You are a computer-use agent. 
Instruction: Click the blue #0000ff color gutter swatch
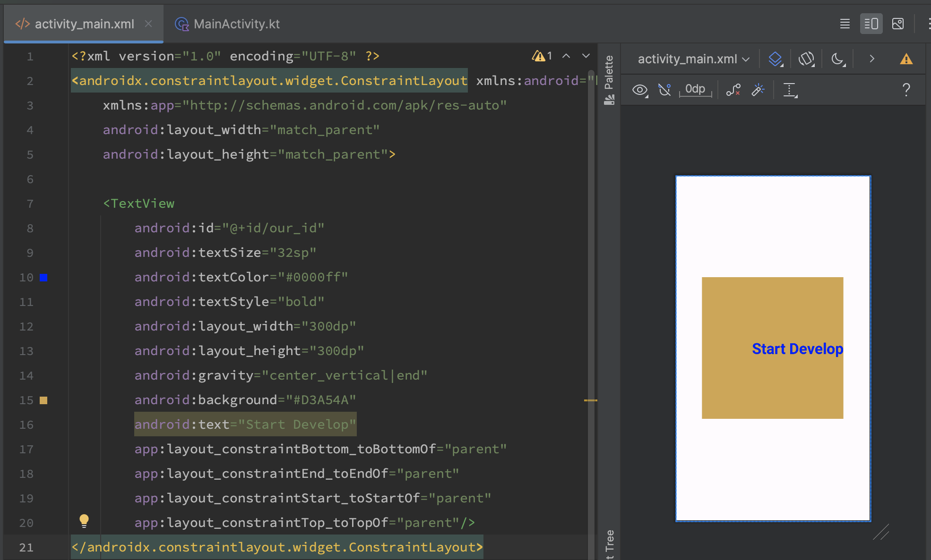[43, 278]
